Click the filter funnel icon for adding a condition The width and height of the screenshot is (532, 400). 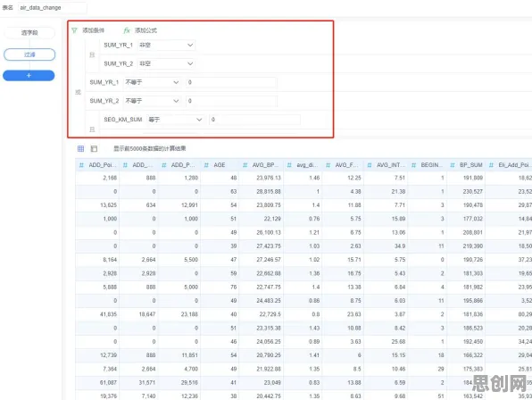click(x=74, y=30)
